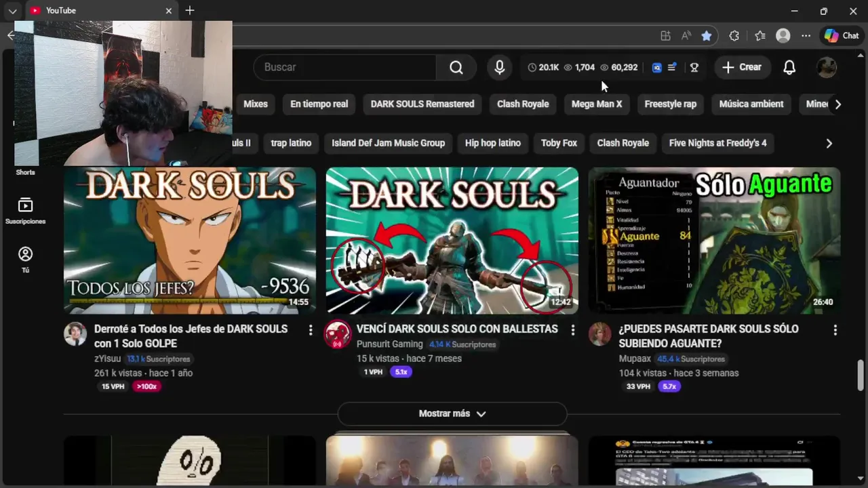868x488 pixels.
Task: Click the read aloud icon in the address bar
Action: coord(686,36)
